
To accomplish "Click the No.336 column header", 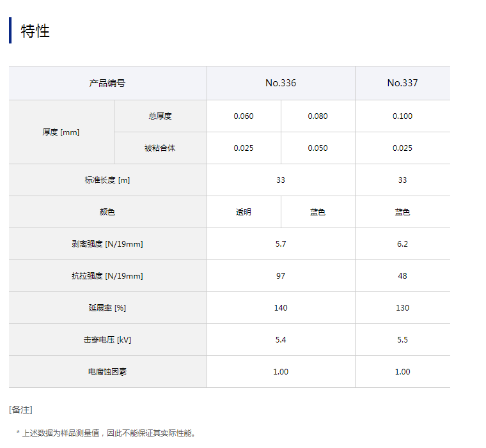I will 281,83.
